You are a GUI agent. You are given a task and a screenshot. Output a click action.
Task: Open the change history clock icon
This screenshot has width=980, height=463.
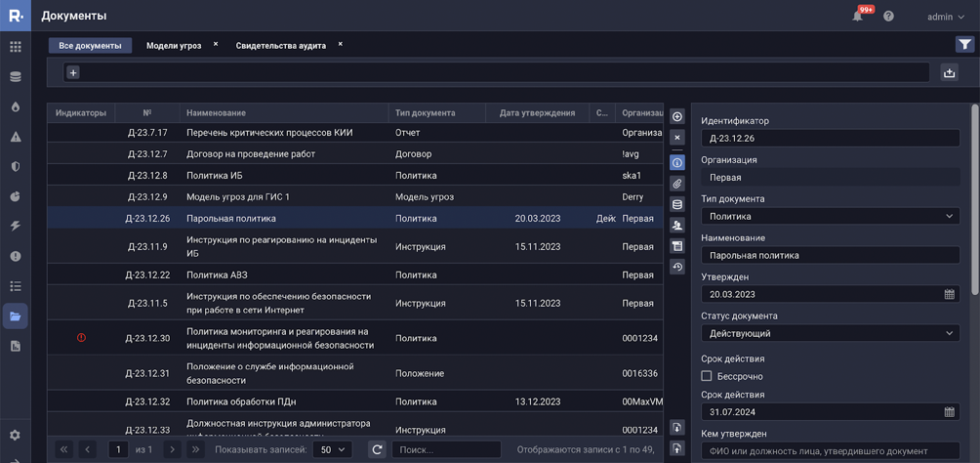click(677, 267)
